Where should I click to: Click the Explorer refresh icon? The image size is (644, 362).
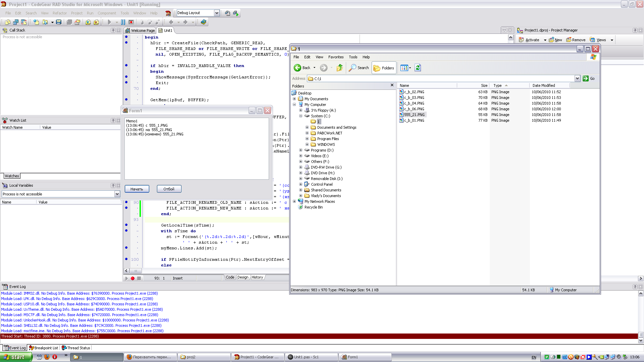pos(418,68)
